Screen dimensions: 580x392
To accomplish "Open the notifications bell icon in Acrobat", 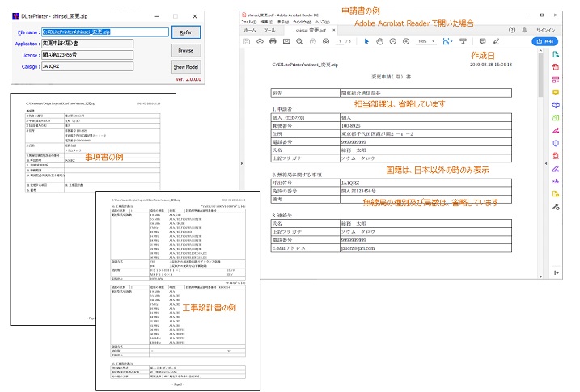I will point(524,30).
